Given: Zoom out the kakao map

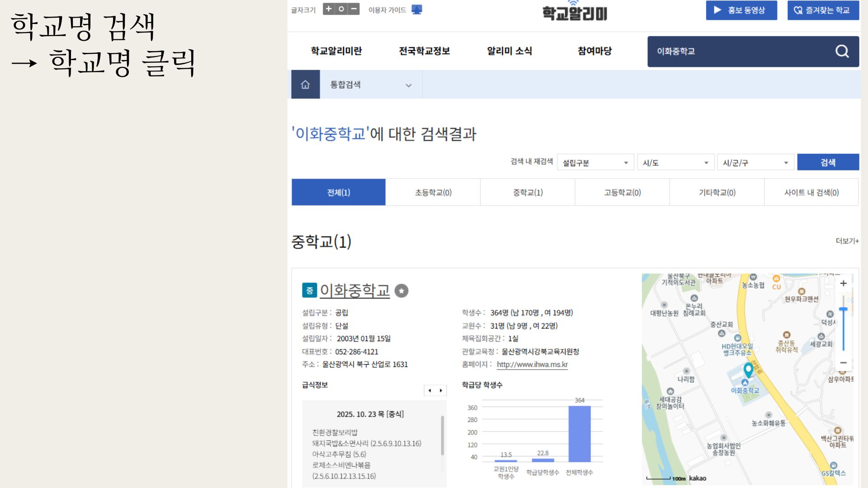Looking at the screenshot, I should pos(843,362).
